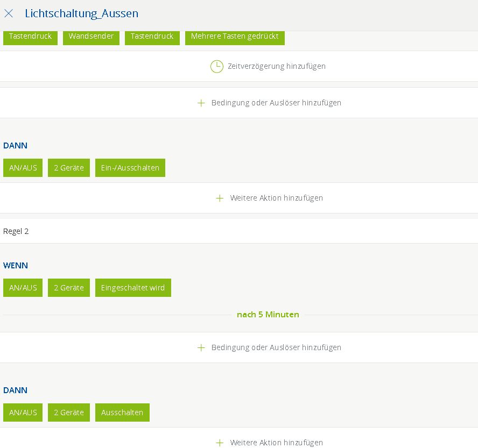
Task: Click Tastendruck tag beside Mehrere Tasten gedrückt
Action: click(x=152, y=37)
